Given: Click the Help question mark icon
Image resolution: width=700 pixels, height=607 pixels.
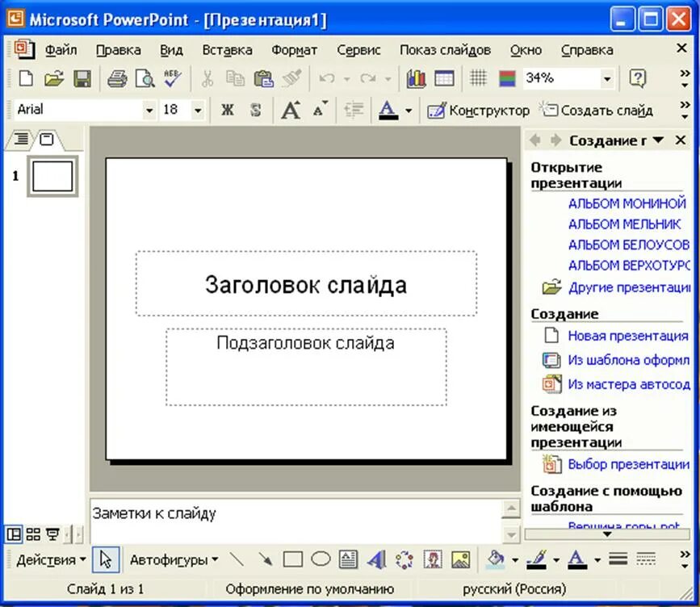Looking at the screenshot, I should pyautogui.click(x=638, y=78).
